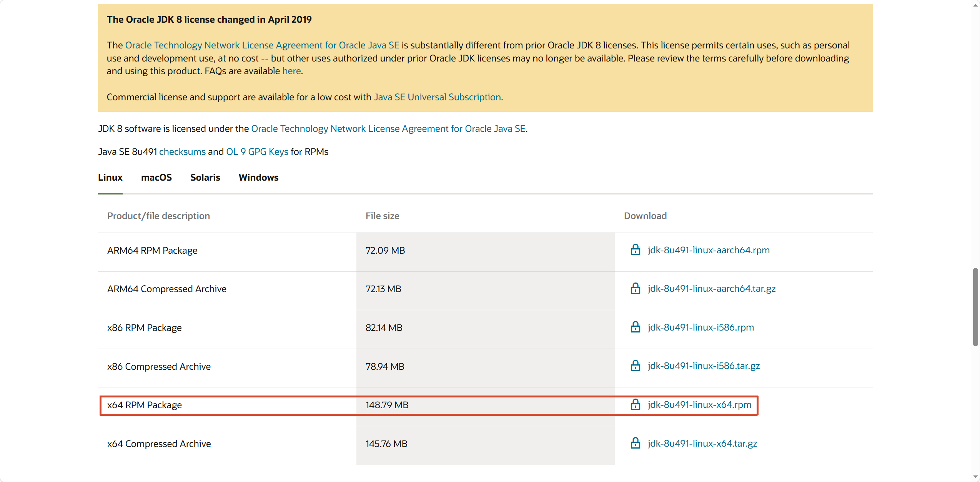Select the Linux tab
The height and width of the screenshot is (482, 980).
coord(110,177)
